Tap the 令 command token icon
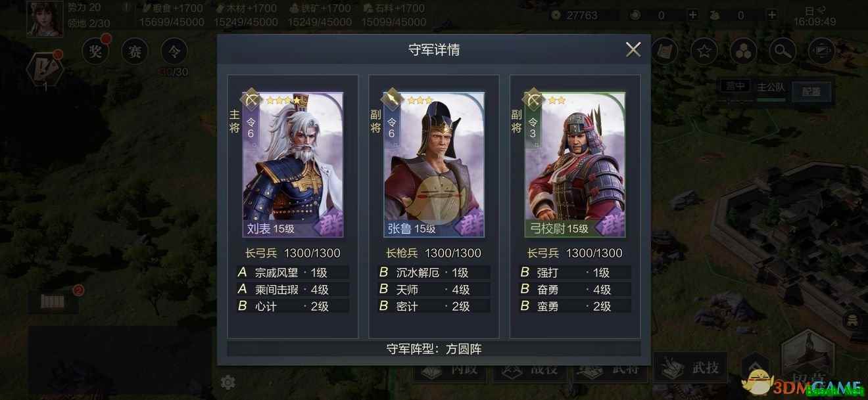Viewport: 868px width, 400px height. point(174,51)
